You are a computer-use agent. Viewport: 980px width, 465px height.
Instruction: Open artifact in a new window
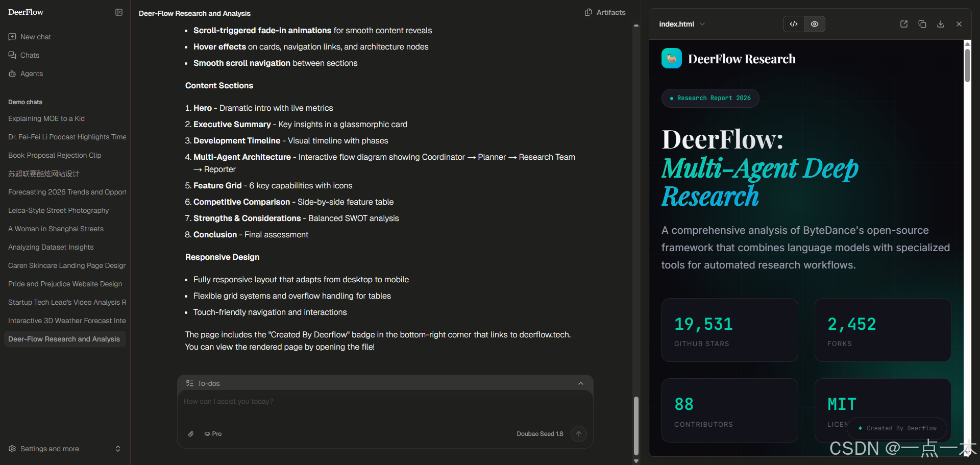[904, 24]
